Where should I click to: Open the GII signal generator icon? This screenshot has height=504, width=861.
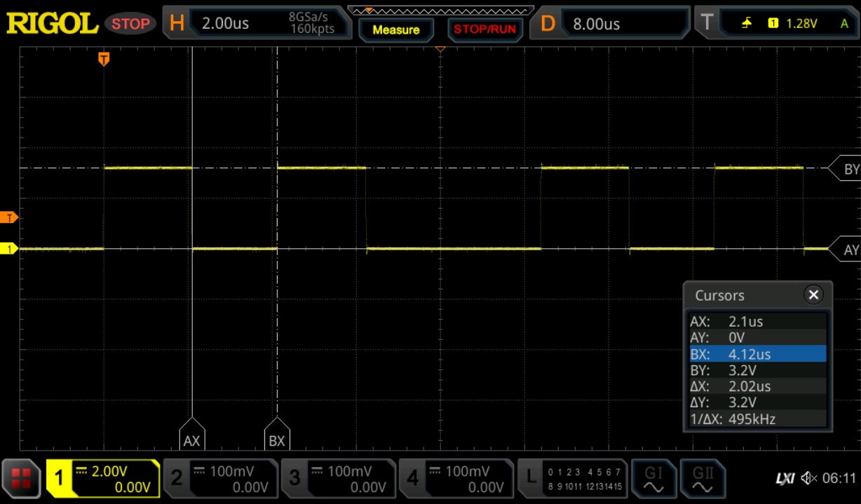[702, 479]
